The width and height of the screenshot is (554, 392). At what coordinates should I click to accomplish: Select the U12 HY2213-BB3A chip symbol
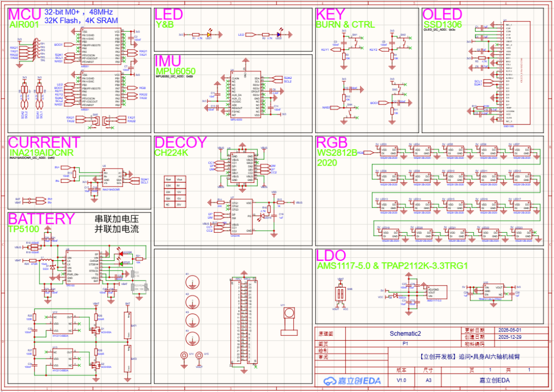tap(63, 323)
